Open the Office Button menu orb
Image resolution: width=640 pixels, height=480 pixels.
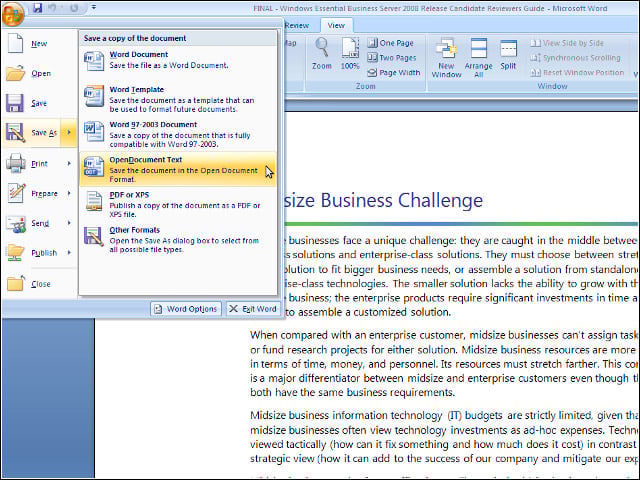(13, 13)
